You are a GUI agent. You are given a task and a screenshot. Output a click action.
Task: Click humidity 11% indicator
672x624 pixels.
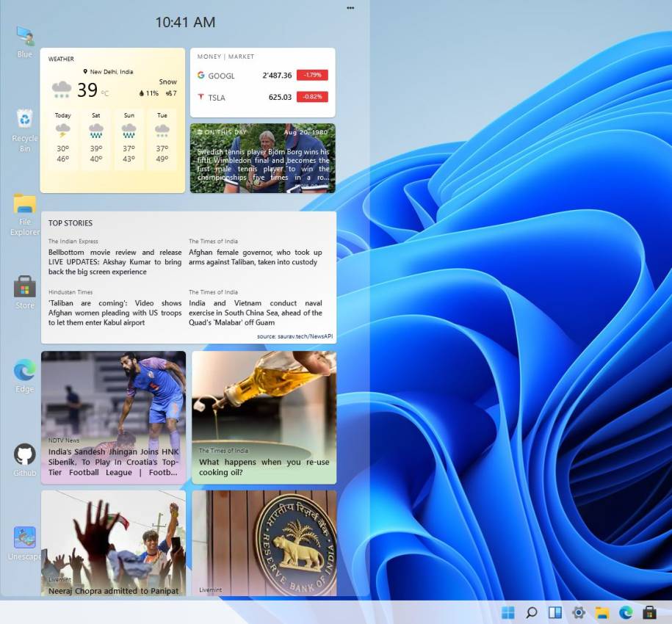pyautogui.click(x=148, y=93)
